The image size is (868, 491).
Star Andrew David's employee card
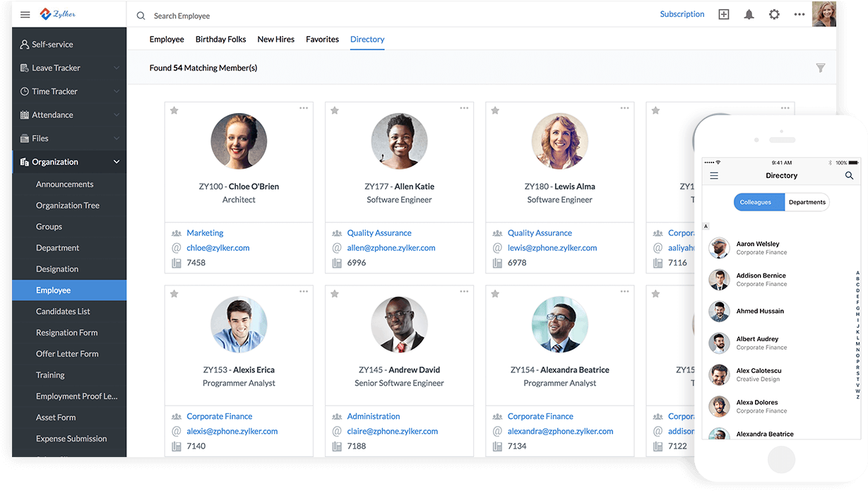click(334, 293)
